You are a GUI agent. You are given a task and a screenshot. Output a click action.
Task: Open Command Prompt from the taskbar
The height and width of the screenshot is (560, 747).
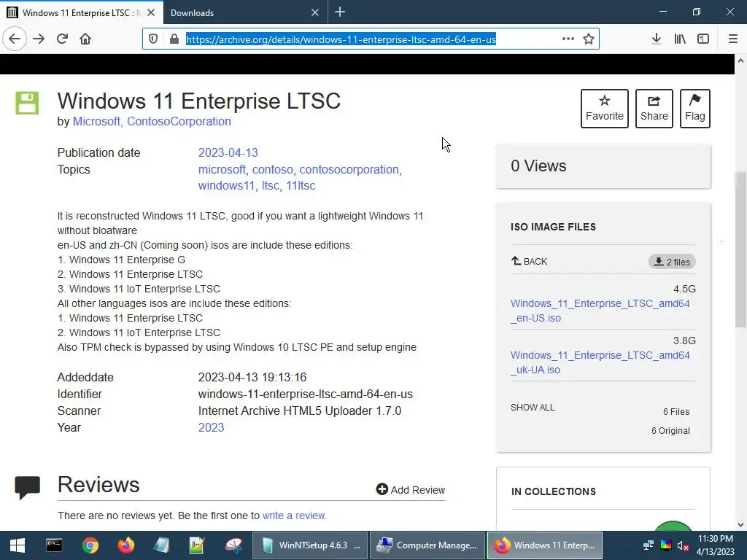point(54,545)
